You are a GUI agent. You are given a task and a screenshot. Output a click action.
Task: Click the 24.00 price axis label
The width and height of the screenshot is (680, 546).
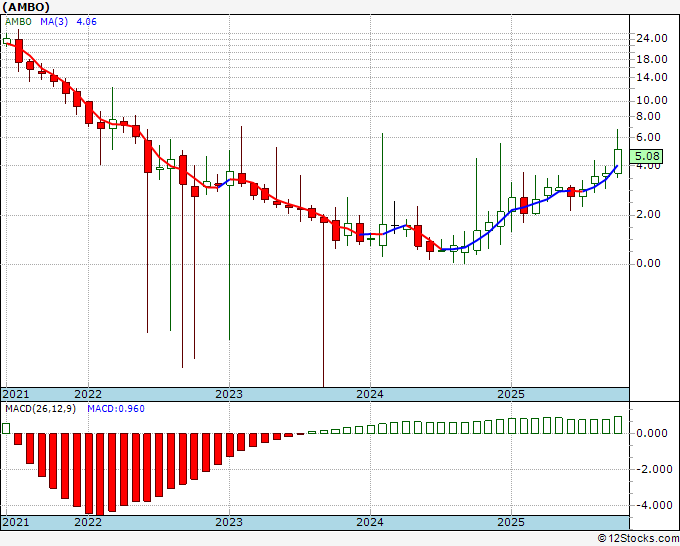point(651,38)
